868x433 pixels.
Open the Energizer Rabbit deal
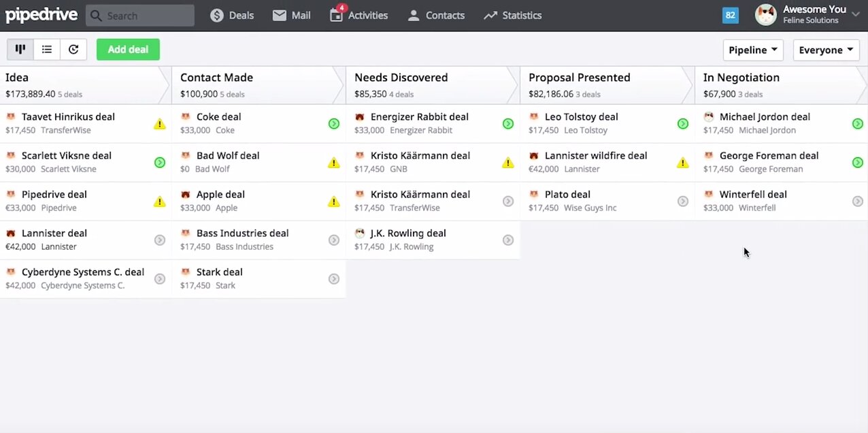click(419, 117)
